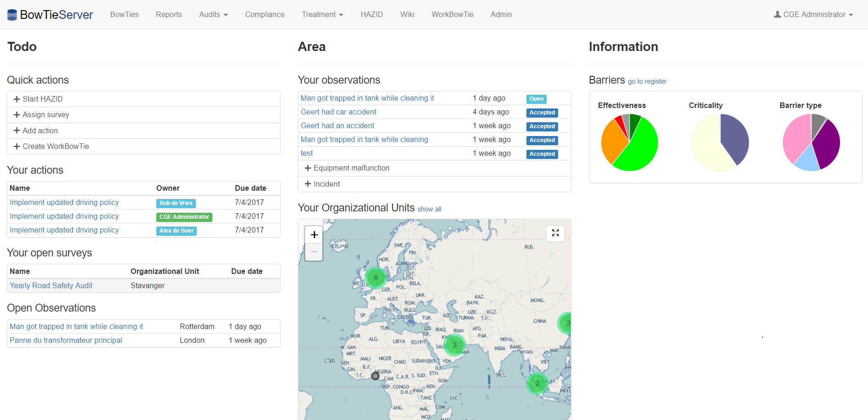Click the plus icon for Equipment malfunction

click(308, 168)
